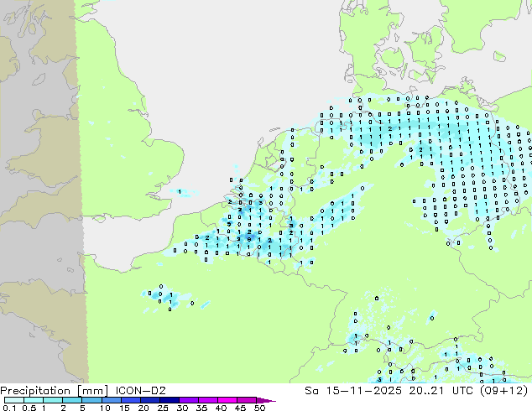The height and width of the screenshot is (411, 532).
Task: Choose the 35–40 mm violet legend swatch
Action: [207, 400]
